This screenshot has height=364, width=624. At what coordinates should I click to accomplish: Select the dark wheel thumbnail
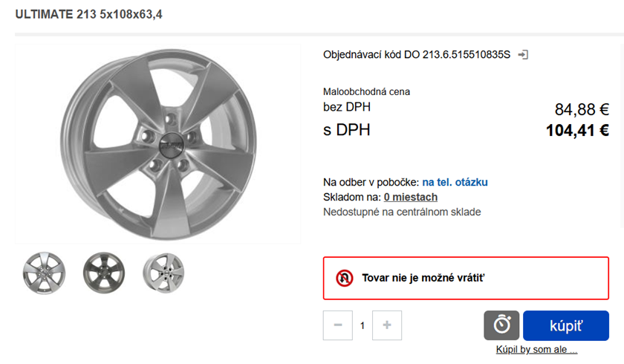tap(104, 271)
